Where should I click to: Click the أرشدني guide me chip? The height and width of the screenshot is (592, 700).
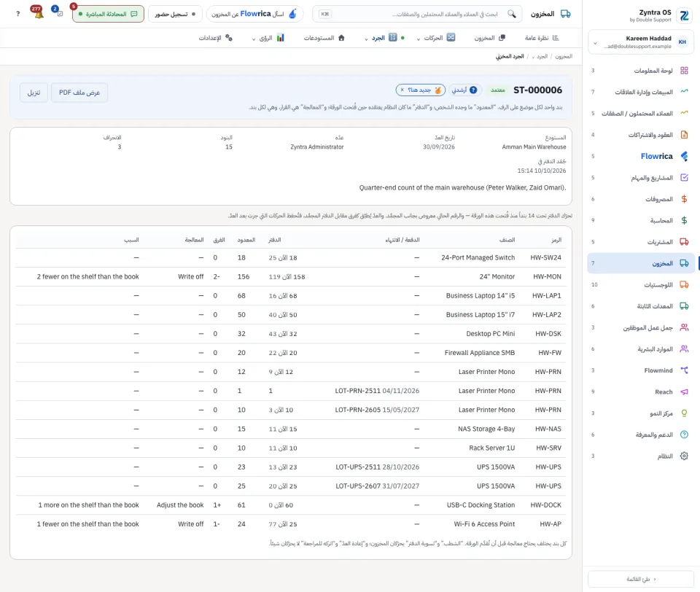tap(464, 90)
